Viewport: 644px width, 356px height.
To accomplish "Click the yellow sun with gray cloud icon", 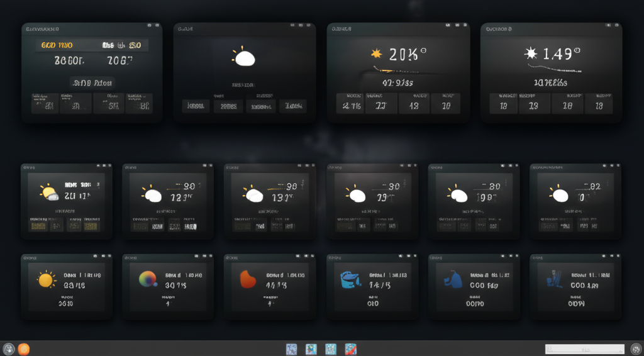I will [49, 192].
